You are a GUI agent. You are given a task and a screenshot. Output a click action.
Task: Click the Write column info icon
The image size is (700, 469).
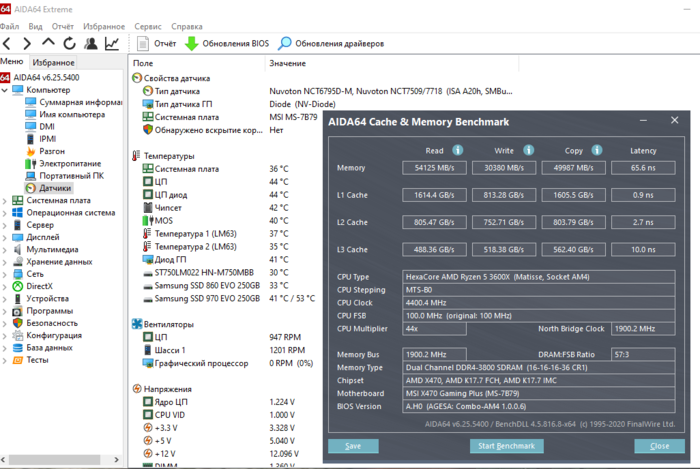click(529, 150)
